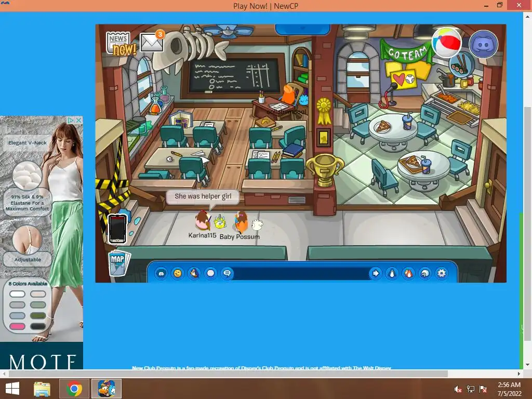The image size is (532, 399).
Task: Select the white color swatch in ad
Action: coord(17,294)
